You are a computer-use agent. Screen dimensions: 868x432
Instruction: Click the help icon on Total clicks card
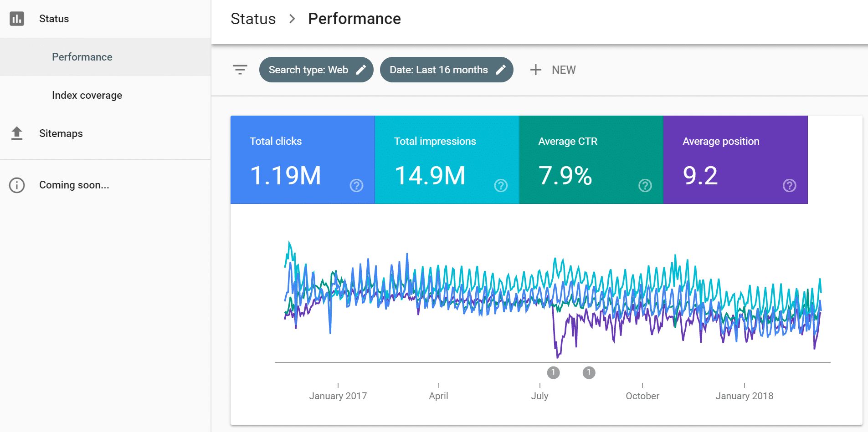click(x=356, y=185)
